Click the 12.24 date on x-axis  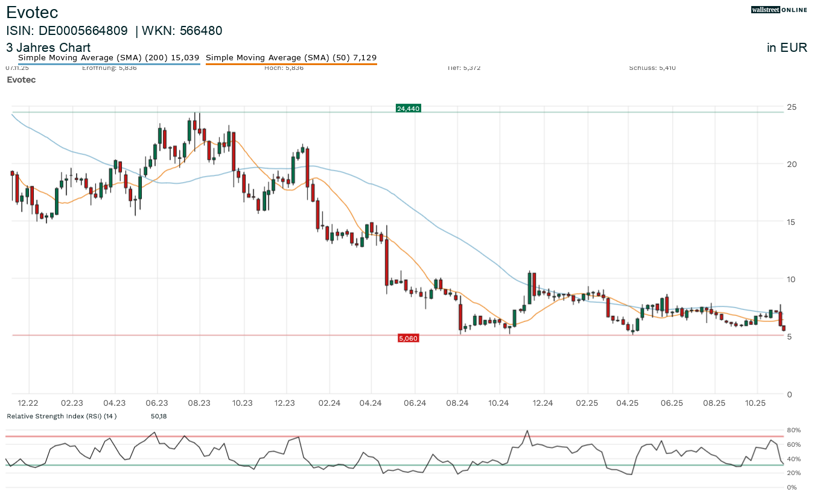tap(543, 403)
